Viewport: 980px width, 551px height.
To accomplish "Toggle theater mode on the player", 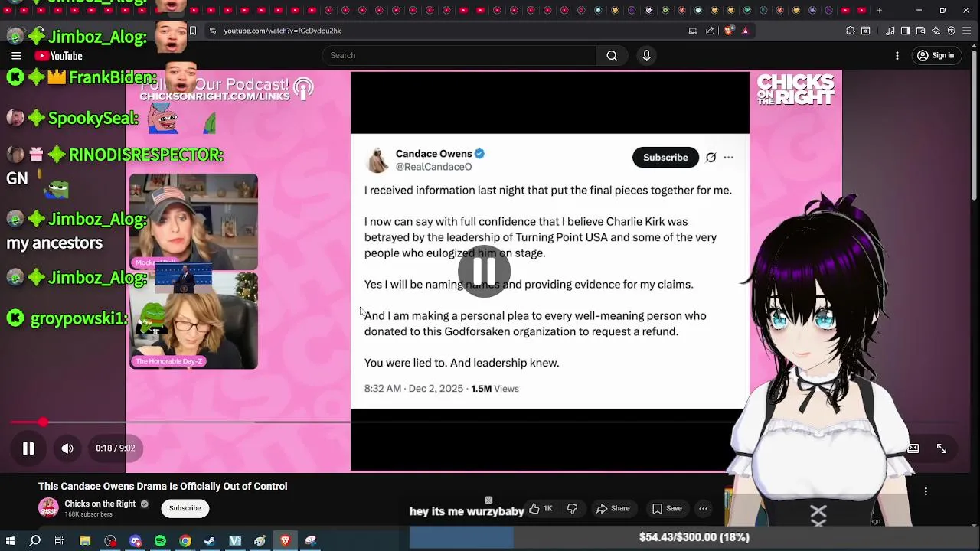I will pyautogui.click(x=913, y=449).
